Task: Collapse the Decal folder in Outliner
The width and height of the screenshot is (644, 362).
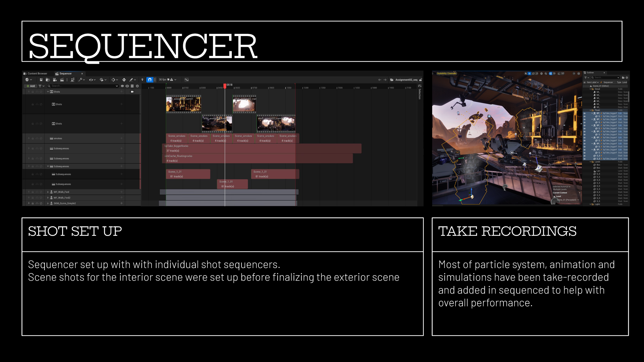Action: [590, 89]
